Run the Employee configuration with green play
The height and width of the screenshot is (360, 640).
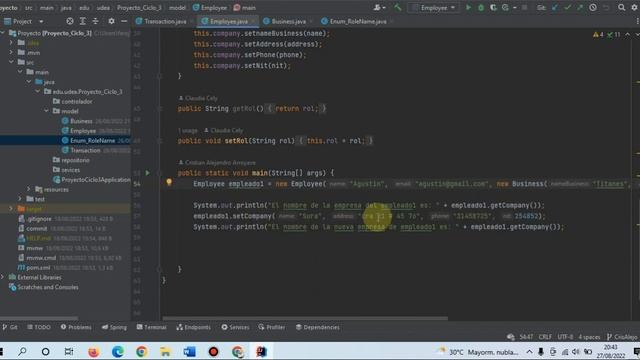468,7
